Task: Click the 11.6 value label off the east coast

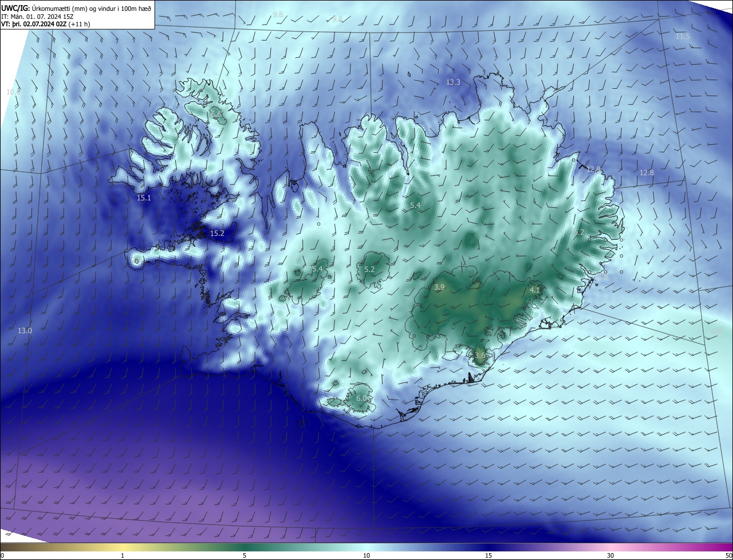Action: point(602,277)
